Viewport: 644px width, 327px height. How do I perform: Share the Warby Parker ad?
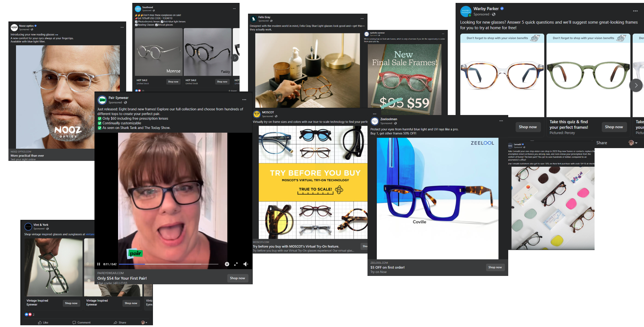coord(602,143)
